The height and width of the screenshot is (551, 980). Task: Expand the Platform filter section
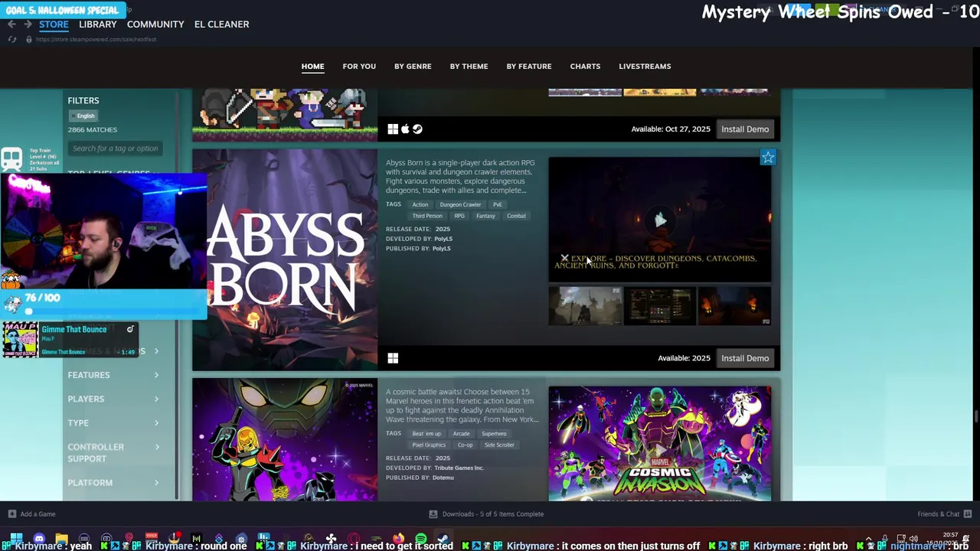113,483
